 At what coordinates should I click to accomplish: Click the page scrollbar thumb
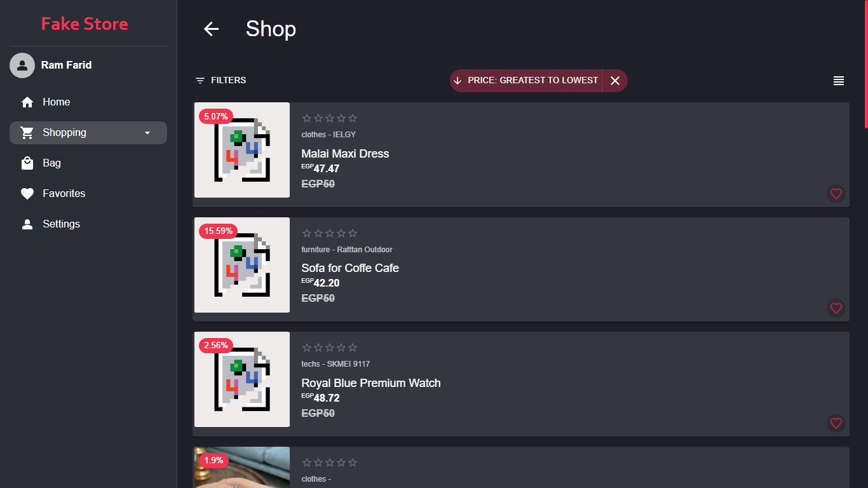[x=865, y=64]
